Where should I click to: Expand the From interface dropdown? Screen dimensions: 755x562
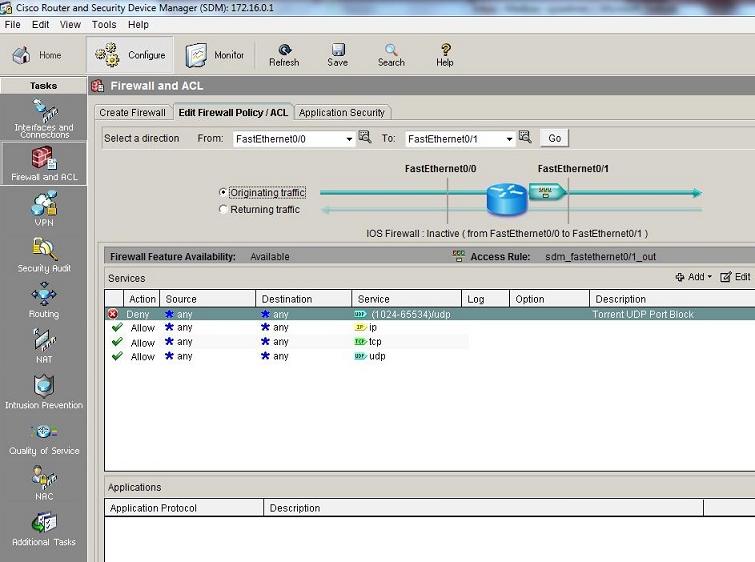tap(349, 139)
